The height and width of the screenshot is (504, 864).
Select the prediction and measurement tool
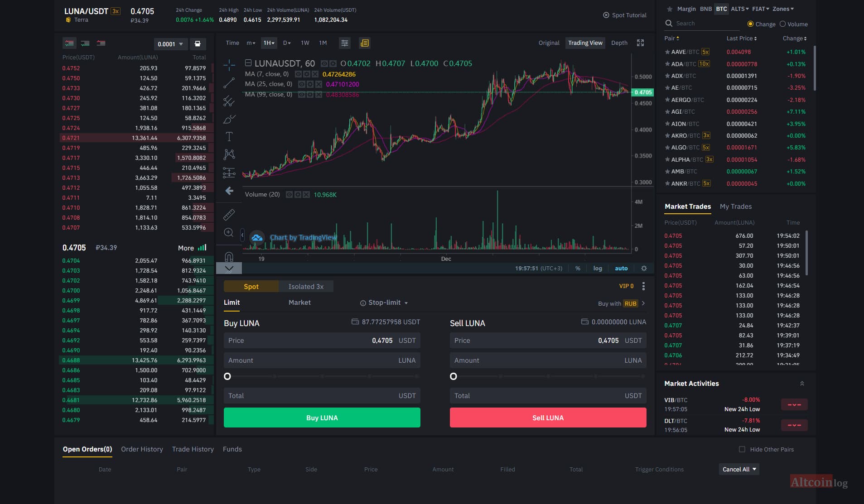[229, 173]
